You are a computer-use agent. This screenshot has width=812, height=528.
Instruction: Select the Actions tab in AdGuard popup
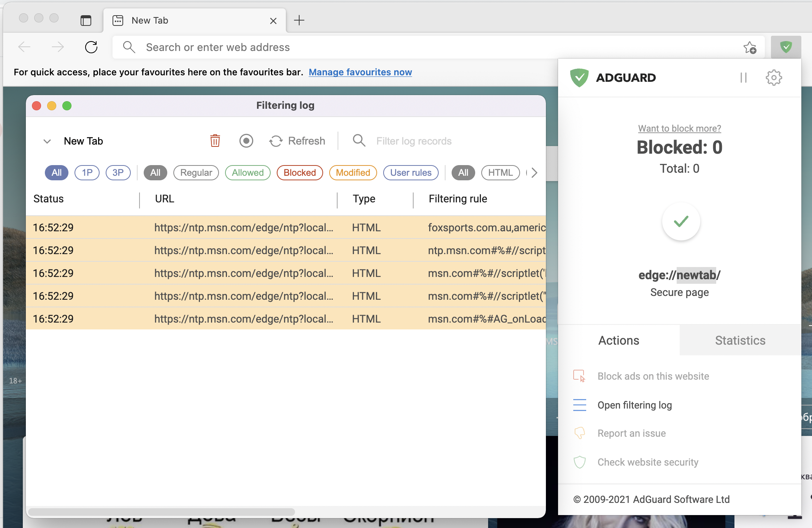click(619, 340)
